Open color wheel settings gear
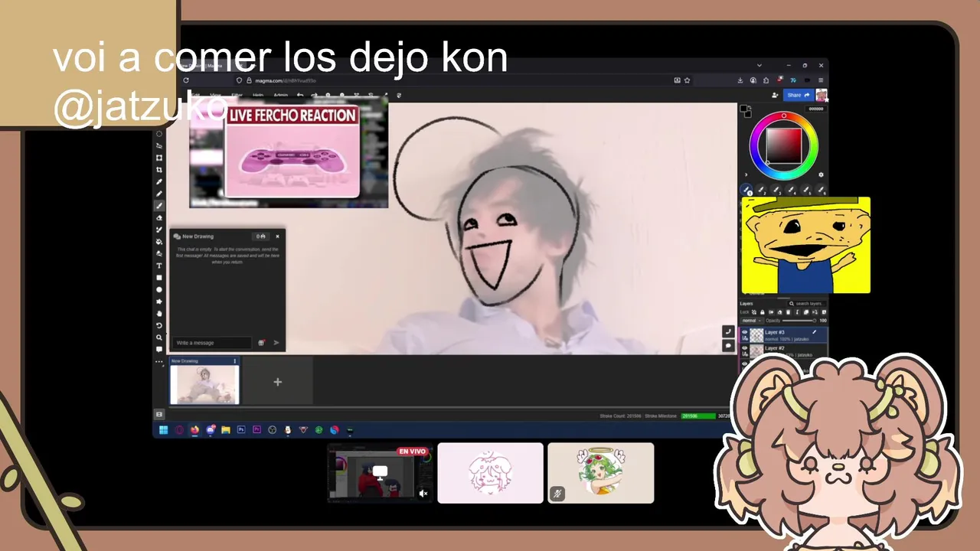Viewport: 980px width, 551px height. coord(821,174)
